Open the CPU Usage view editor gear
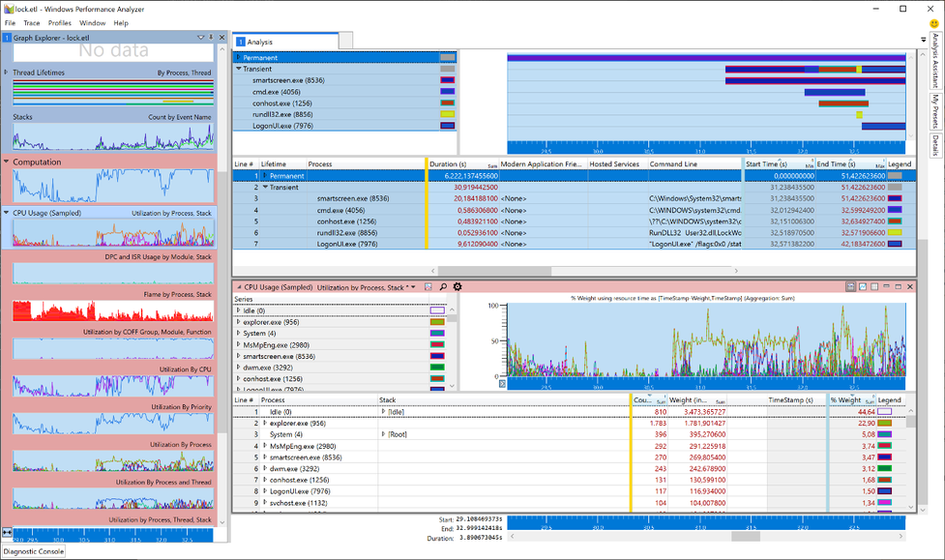Image resolution: width=945 pixels, height=560 pixels. point(458,287)
